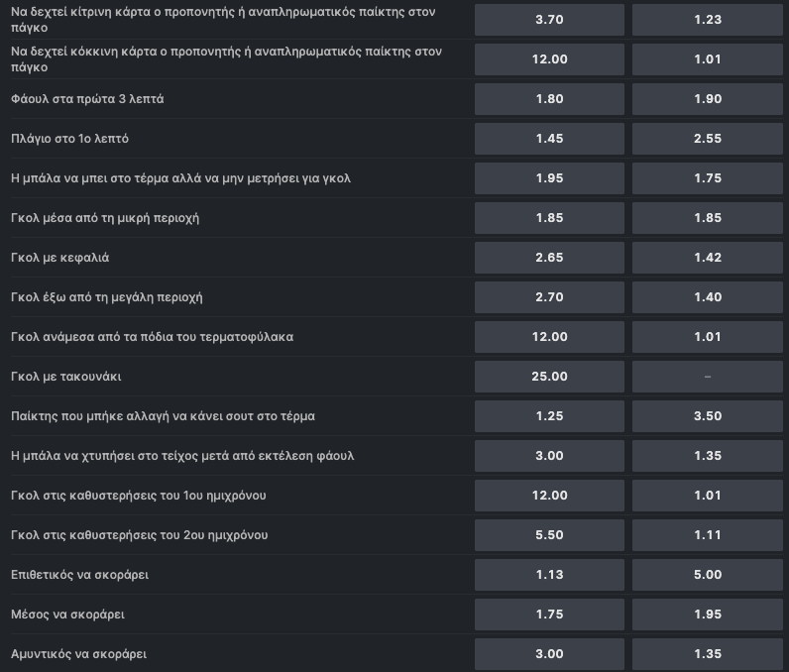Screen dimensions: 789x672
Task: Pick 25.00 odds for Γκολ με τακουνάκι
Action: [549, 377]
